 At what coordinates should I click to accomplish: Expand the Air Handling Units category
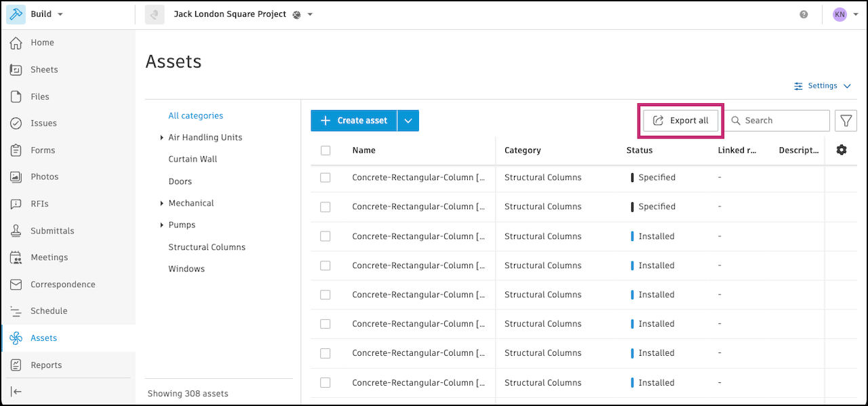(x=161, y=138)
